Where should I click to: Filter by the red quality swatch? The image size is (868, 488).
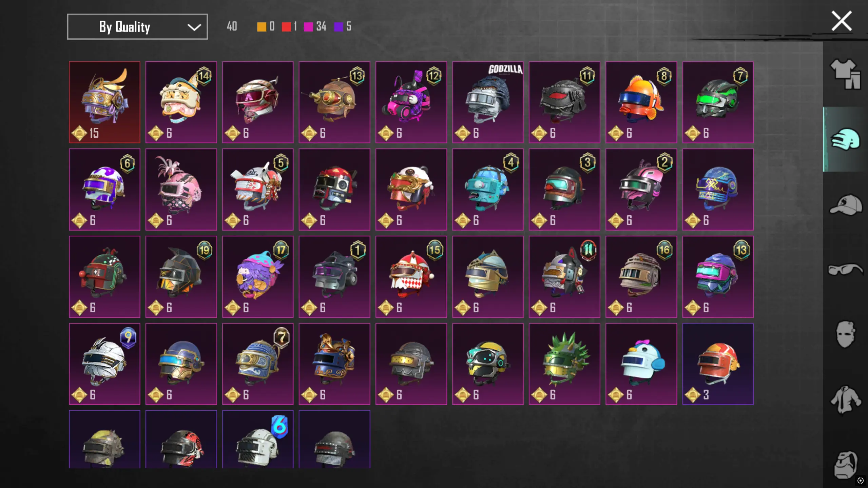point(286,27)
